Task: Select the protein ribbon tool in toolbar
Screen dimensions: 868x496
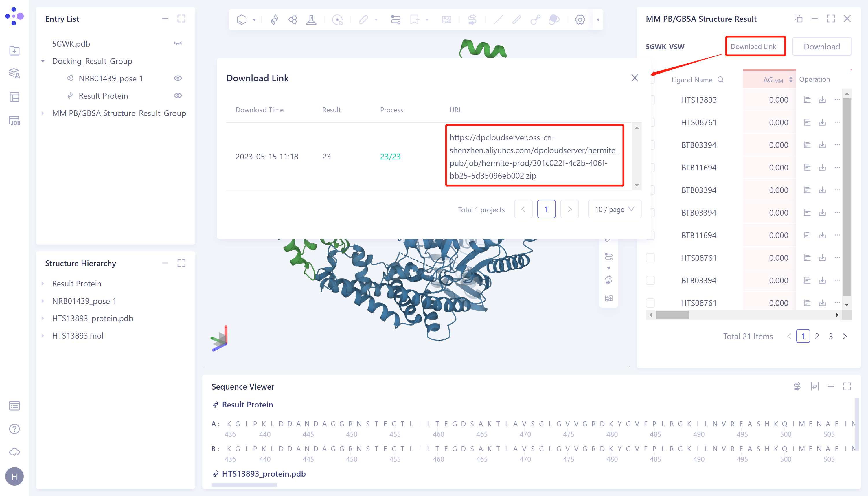Action: click(275, 20)
